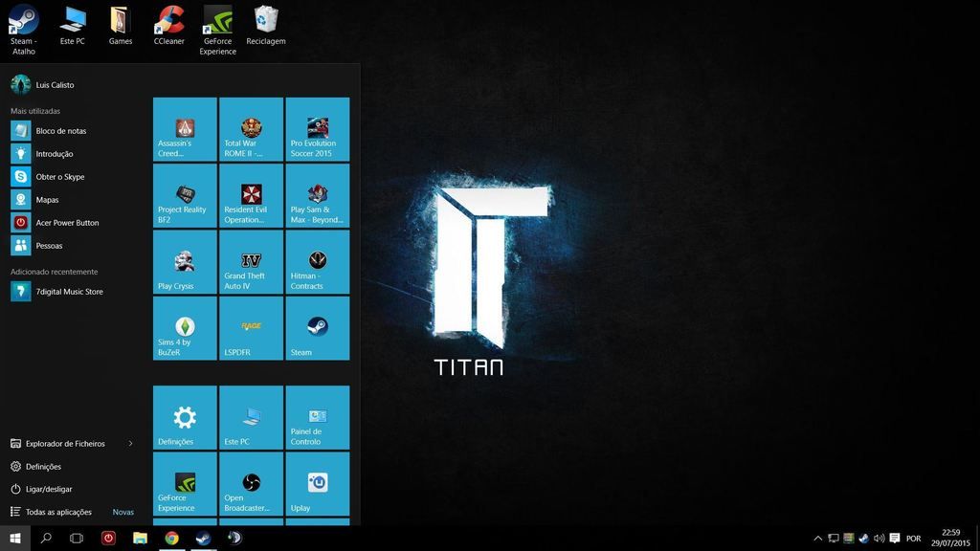
Task: Open the LSPDFR tile
Action: pos(252,328)
